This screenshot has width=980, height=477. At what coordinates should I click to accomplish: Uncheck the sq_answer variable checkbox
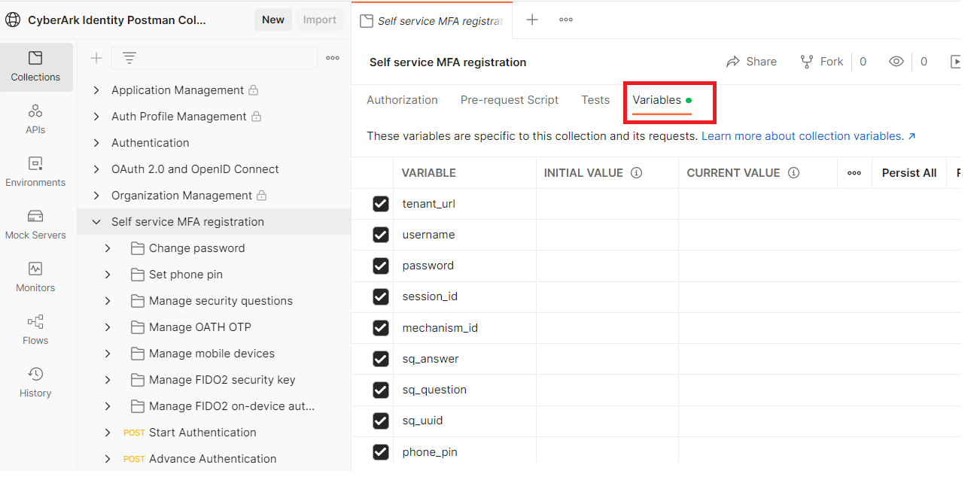pos(381,359)
